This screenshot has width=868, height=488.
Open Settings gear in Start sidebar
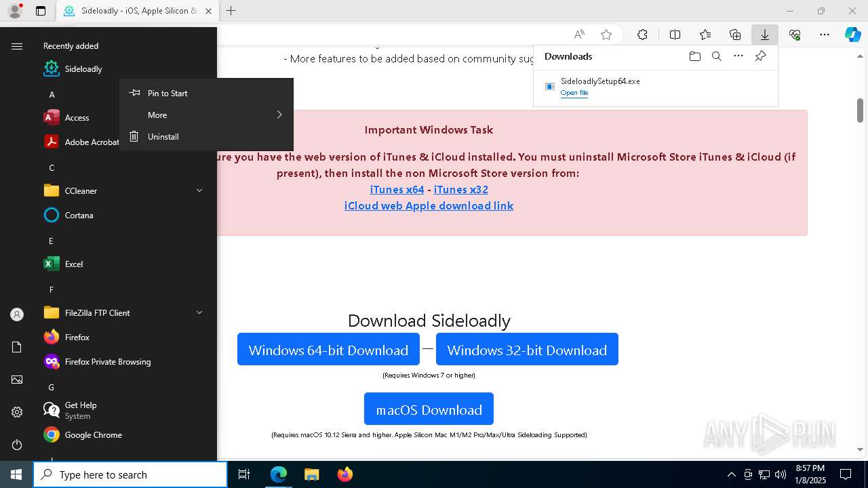pyautogui.click(x=17, y=412)
